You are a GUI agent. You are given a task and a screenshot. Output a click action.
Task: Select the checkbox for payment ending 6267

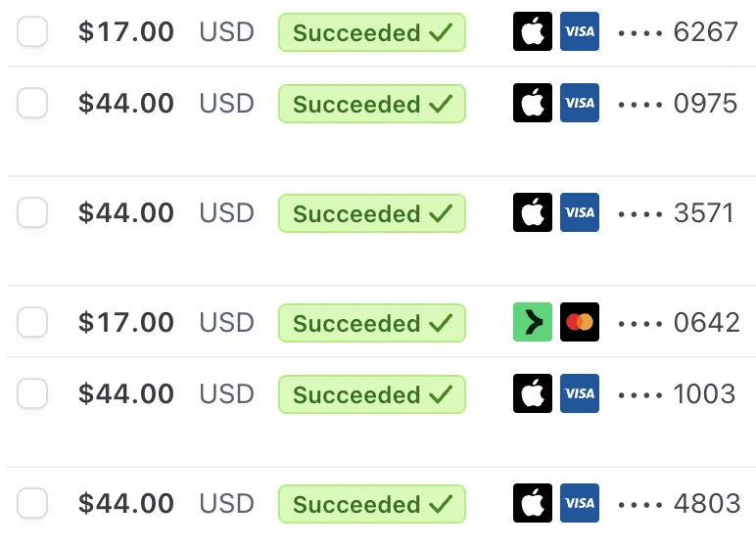pyautogui.click(x=33, y=32)
